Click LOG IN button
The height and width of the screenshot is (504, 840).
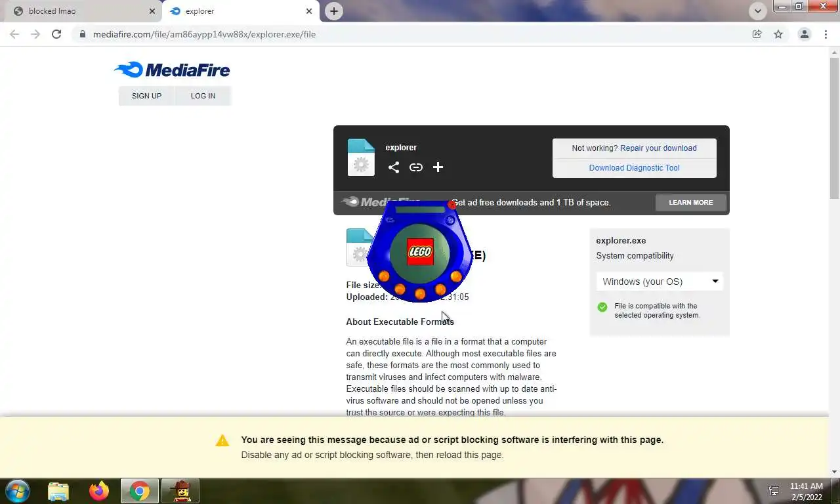[203, 96]
